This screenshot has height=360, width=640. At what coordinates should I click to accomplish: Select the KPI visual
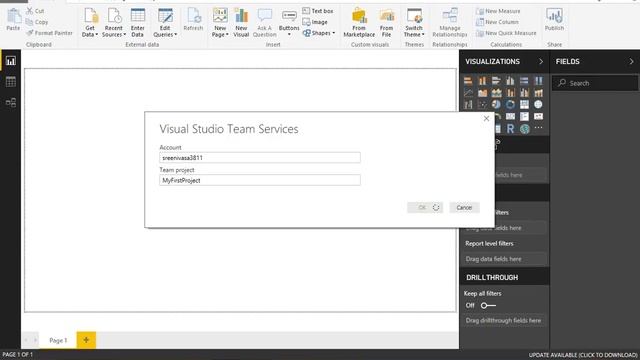[x=538, y=116]
